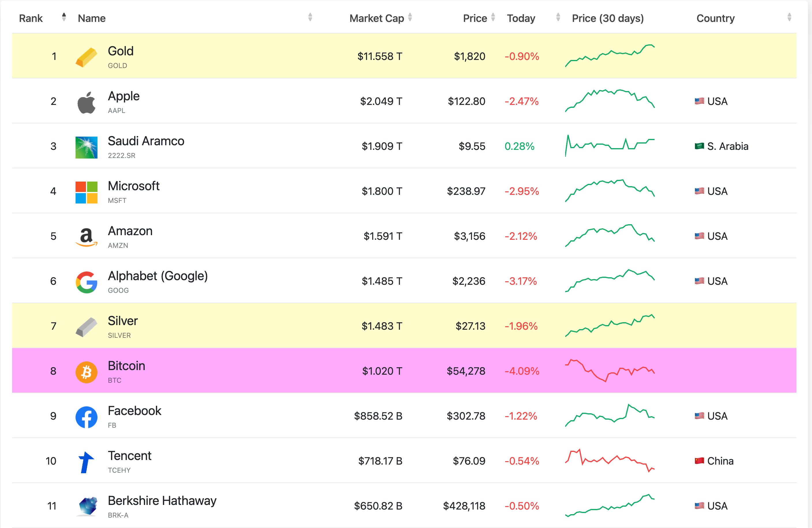Open the Silver asset link
The height and width of the screenshot is (528, 812).
pyautogui.click(x=123, y=320)
